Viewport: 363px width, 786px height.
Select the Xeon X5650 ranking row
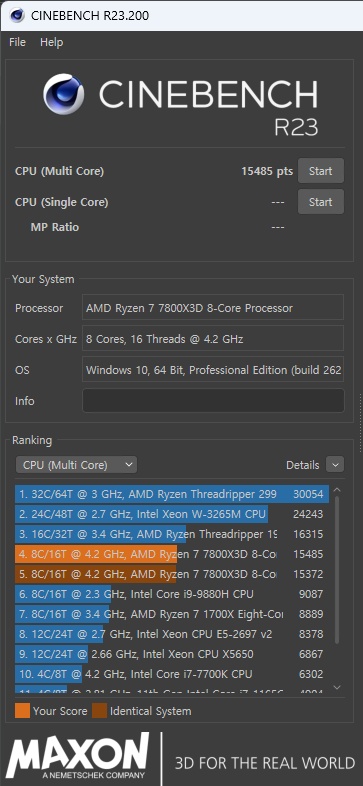click(x=172, y=654)
